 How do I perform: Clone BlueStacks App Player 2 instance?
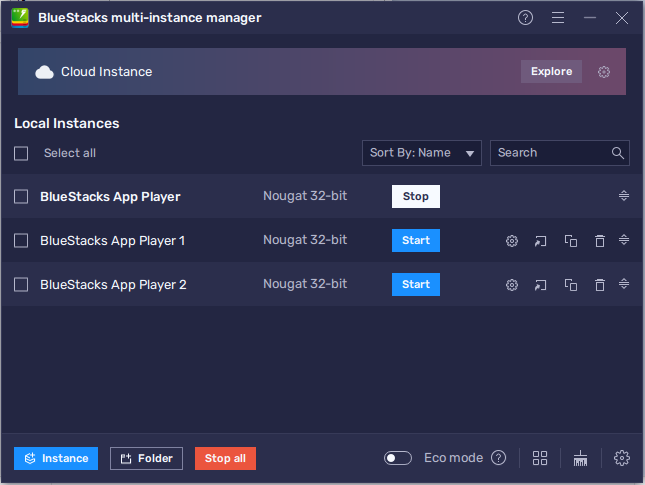(x=571, y=285)
